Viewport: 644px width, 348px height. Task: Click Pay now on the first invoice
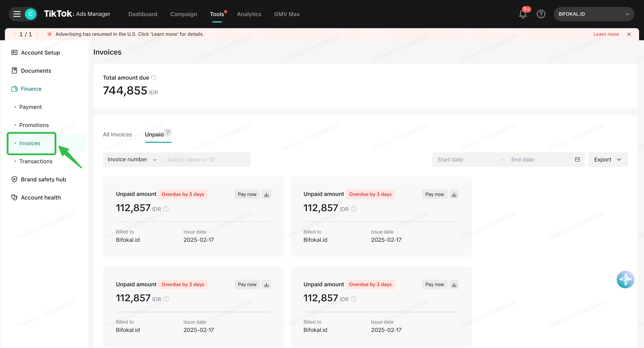[x=247, y=194]
